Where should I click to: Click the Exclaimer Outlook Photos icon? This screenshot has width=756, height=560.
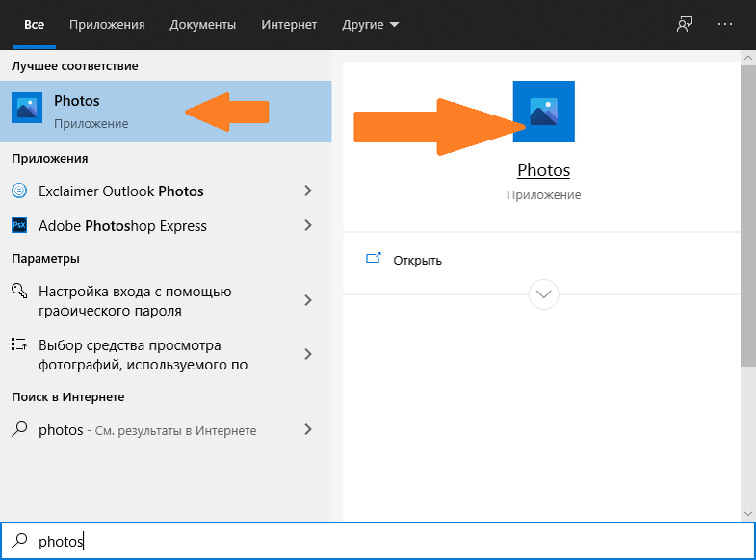pos(19,191)
